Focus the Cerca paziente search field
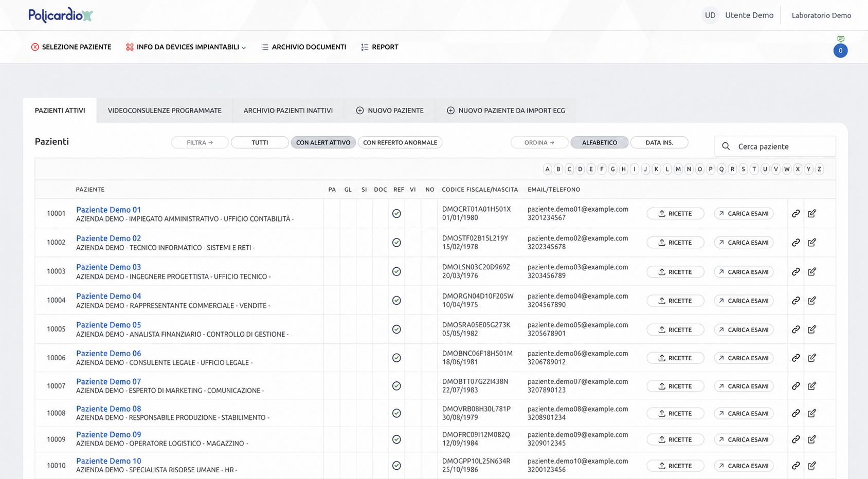 click(775, 146)
